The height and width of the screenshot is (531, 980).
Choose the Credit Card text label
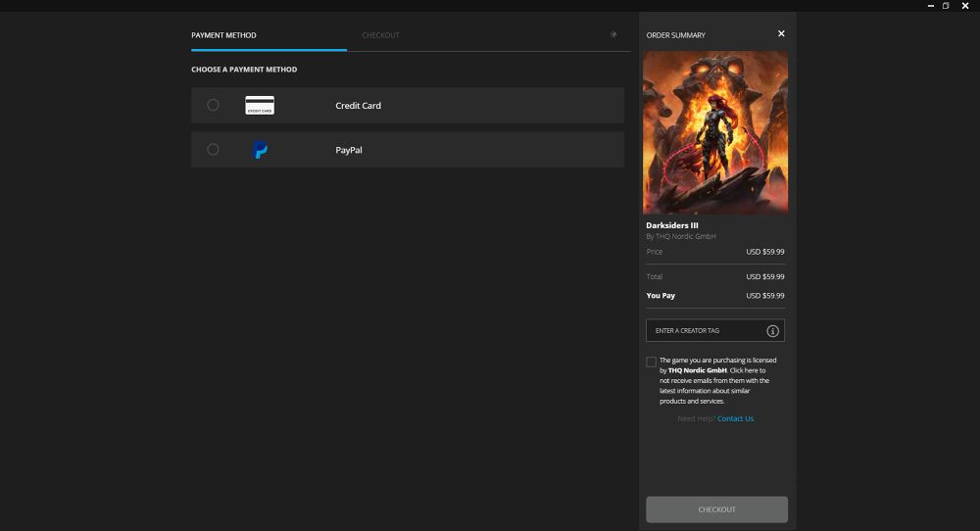tap(358, 106)
